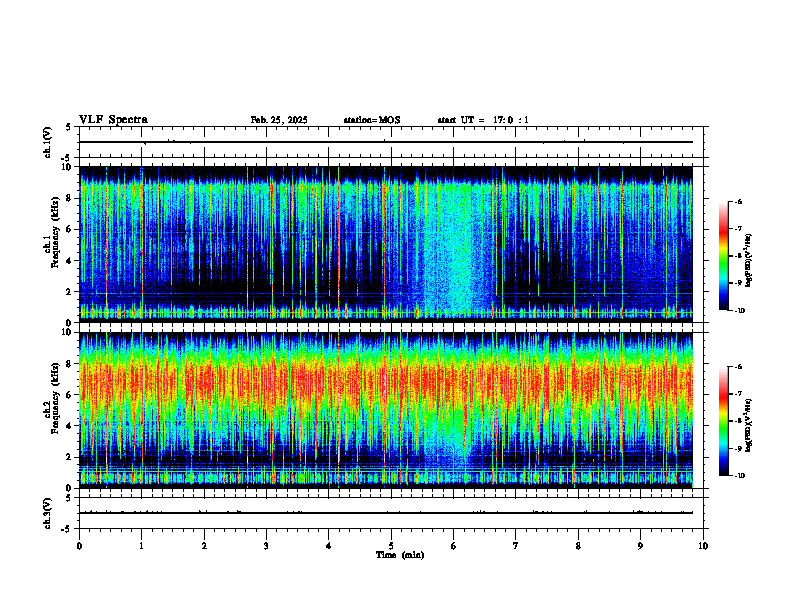Click time-axis tick label "1"
This screenshot has width=792, height=612.
pyautogui.click(x=141, y=546)
